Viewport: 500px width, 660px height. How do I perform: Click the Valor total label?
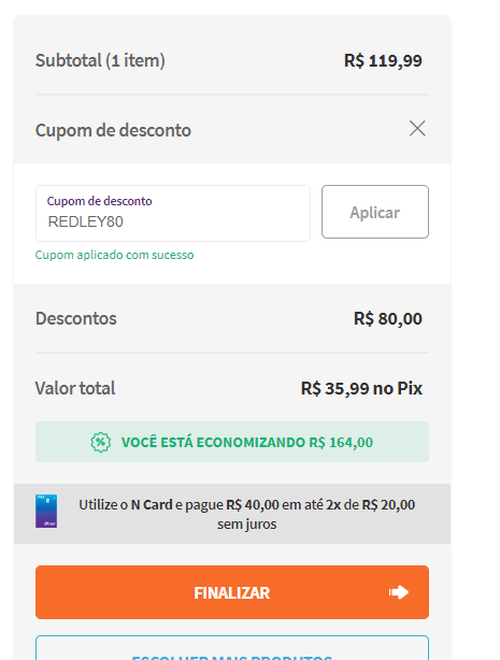75,388
